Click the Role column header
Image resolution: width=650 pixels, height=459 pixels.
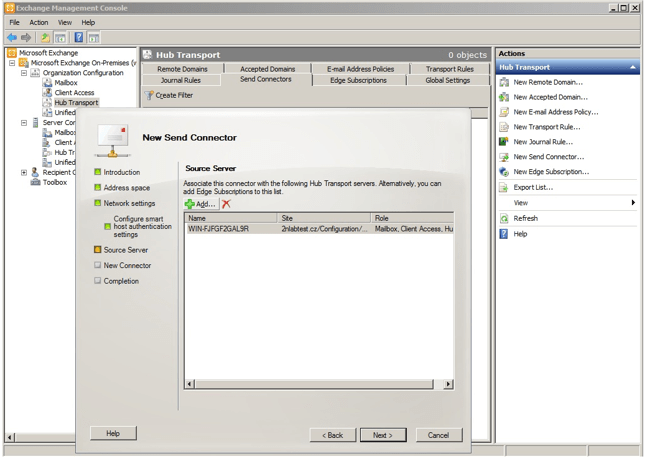point(412,218)
